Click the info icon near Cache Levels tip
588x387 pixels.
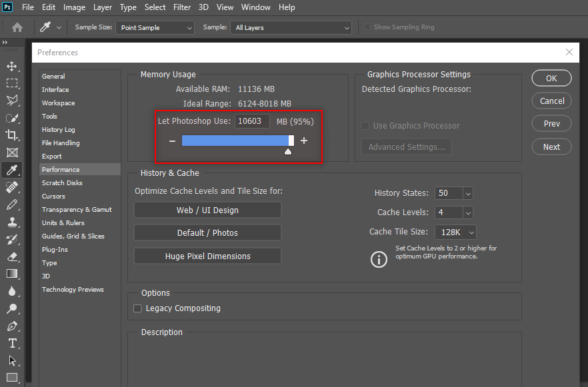[379, 259]
